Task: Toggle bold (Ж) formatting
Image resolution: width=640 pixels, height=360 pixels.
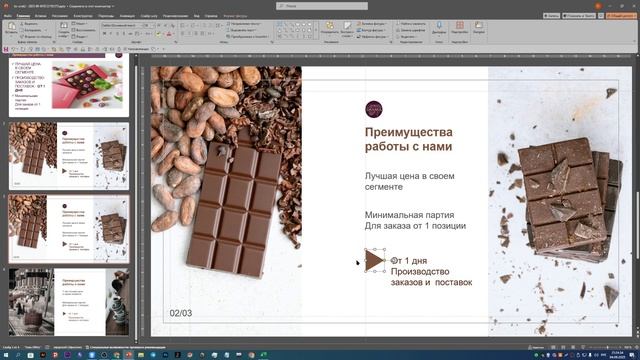Action: 104,33
